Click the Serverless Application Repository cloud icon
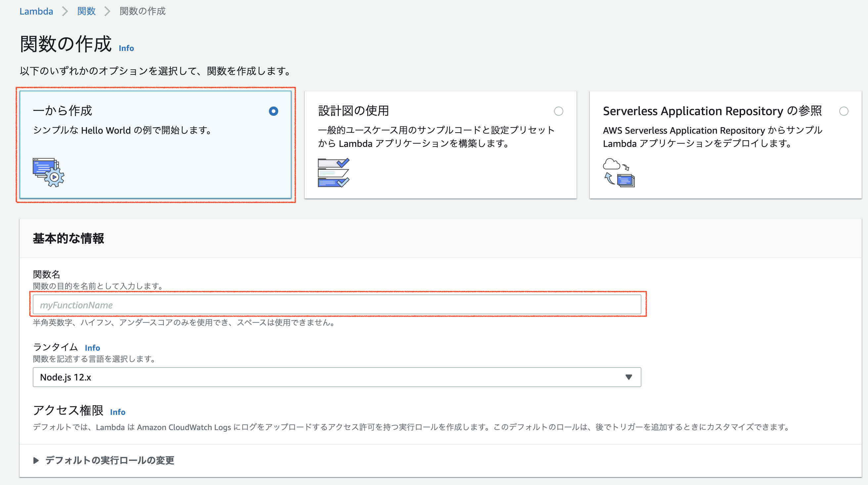 (619, 172)
